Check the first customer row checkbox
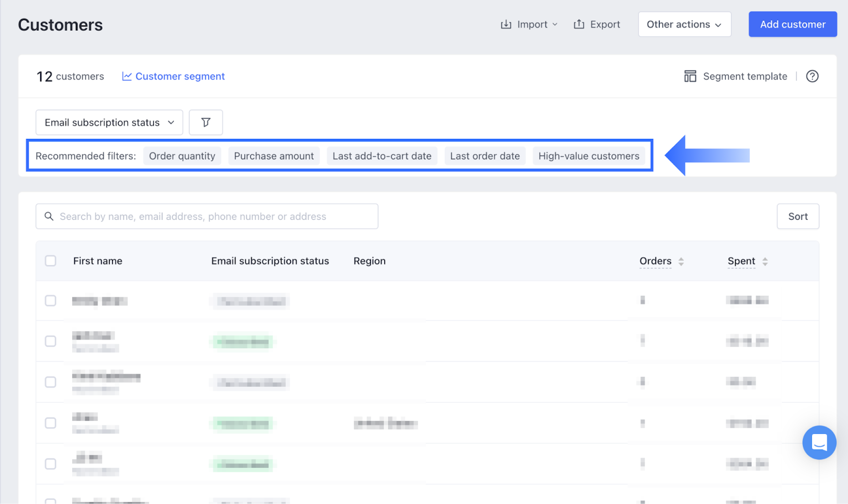 (50, 300)
